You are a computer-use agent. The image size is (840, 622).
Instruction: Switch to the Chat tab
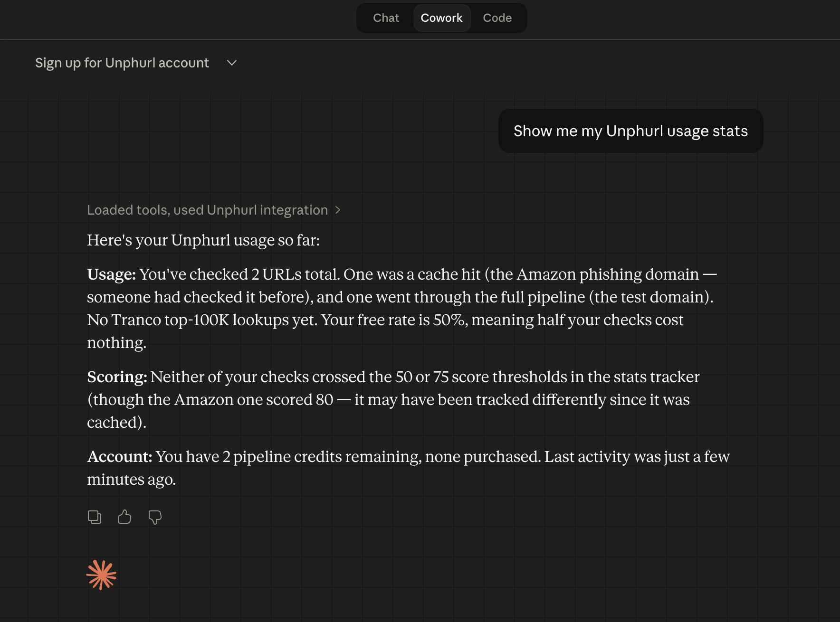pos(386,18)
